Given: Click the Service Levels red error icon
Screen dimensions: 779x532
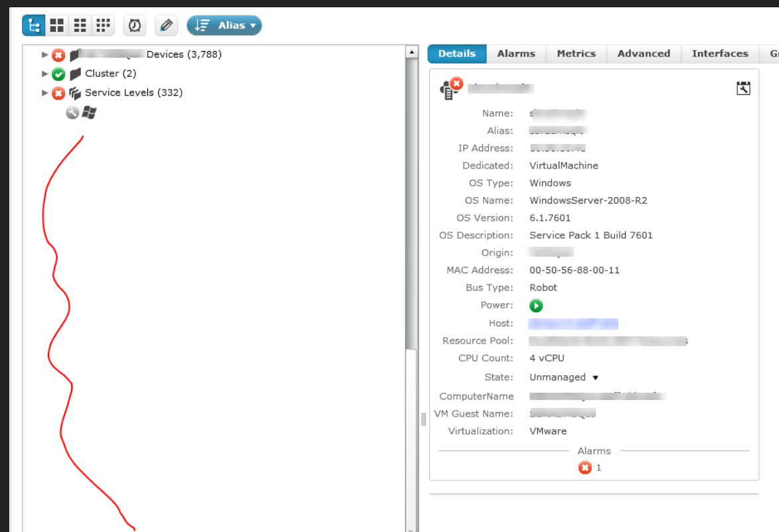Looking at the screenshot, I should (58, 93).
